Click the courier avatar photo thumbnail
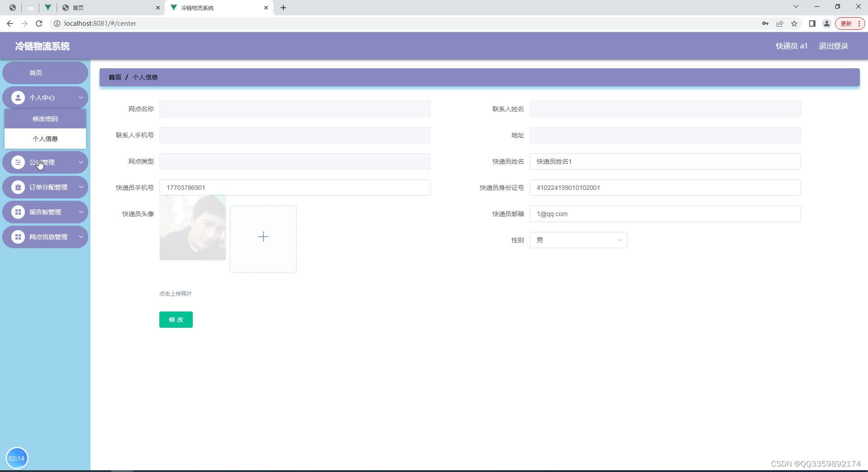This screenshot has height=472, width=868. tap(193, 227)
